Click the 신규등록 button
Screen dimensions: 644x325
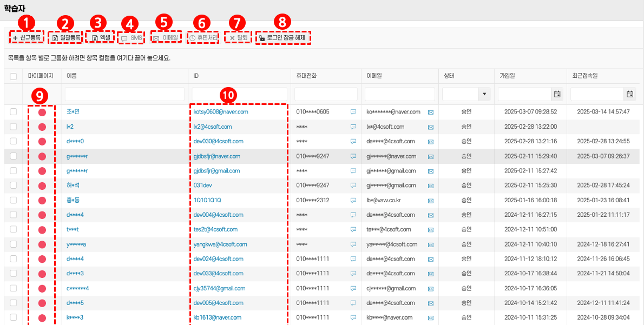[x=27, y=38]
